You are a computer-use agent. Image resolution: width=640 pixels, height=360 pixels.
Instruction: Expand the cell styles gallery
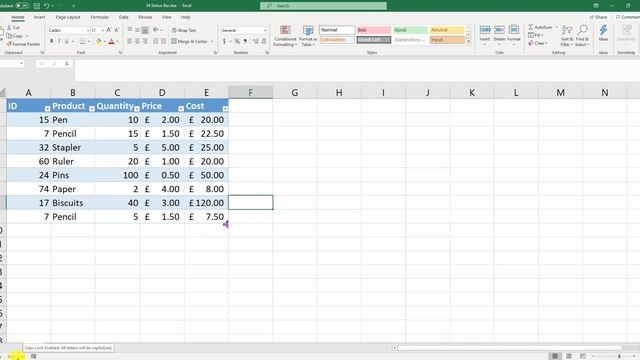click(469, 42)
